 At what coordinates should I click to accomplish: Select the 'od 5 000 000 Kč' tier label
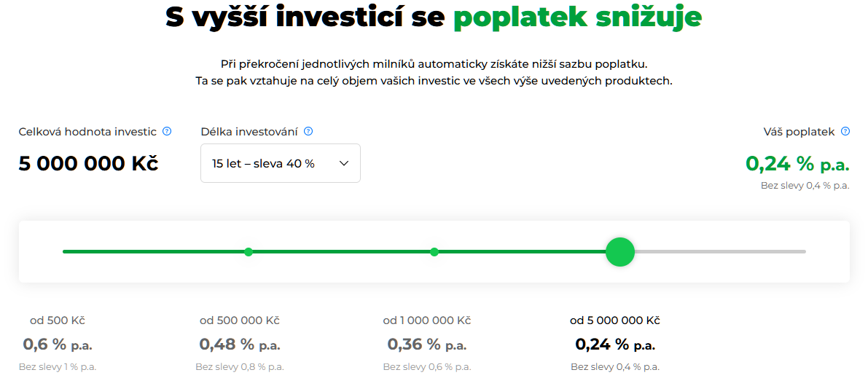click(614, 320)
